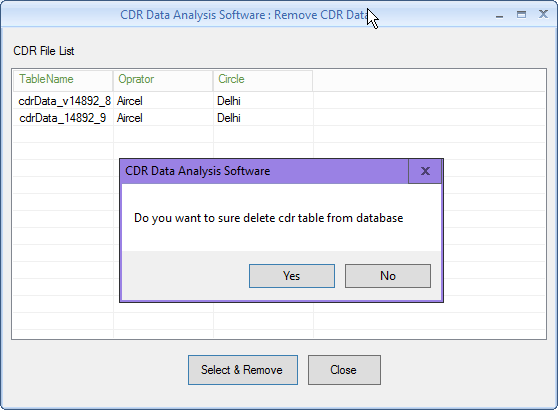Sort by the Circle column header
Viewport: 558px width, 410px height.
263,79
